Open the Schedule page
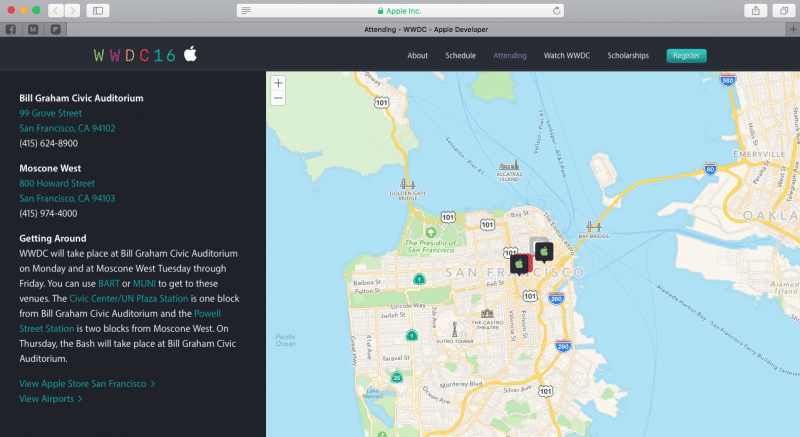Screen dimensions: 800x437 tap(460, 56)
